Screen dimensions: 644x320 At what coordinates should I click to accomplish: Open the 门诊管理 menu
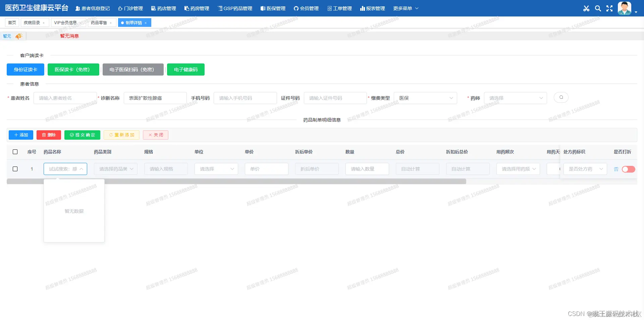pos(130,8)
